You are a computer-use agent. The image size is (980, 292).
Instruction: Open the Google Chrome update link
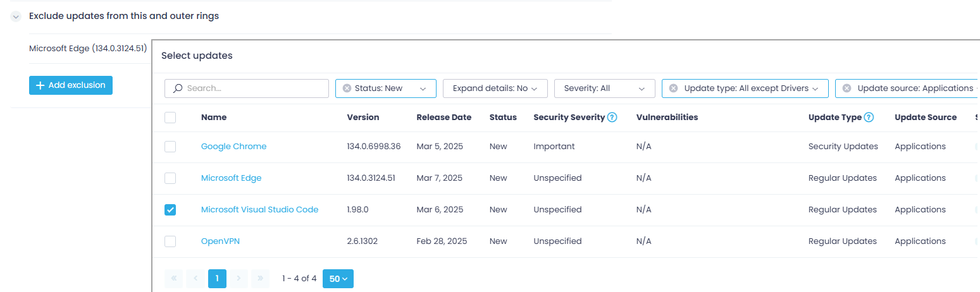pyautogui.click(x=233, y=147)
